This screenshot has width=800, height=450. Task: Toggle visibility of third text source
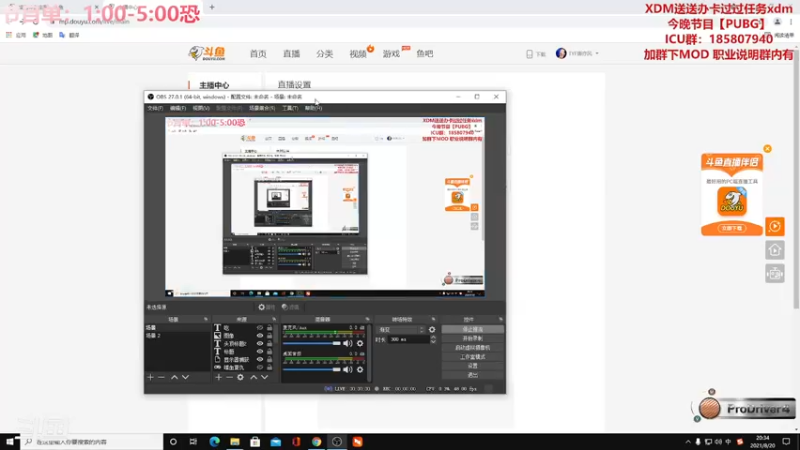point(260,344)
